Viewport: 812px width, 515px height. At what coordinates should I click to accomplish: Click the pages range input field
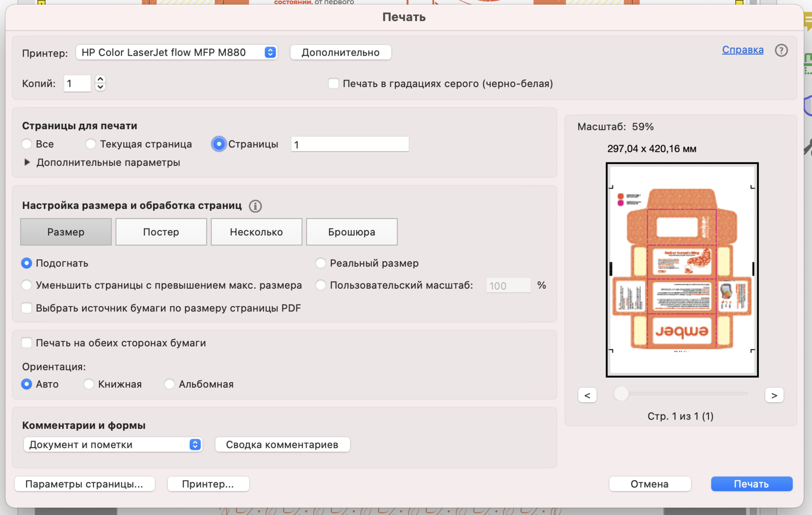click(349, 144)
